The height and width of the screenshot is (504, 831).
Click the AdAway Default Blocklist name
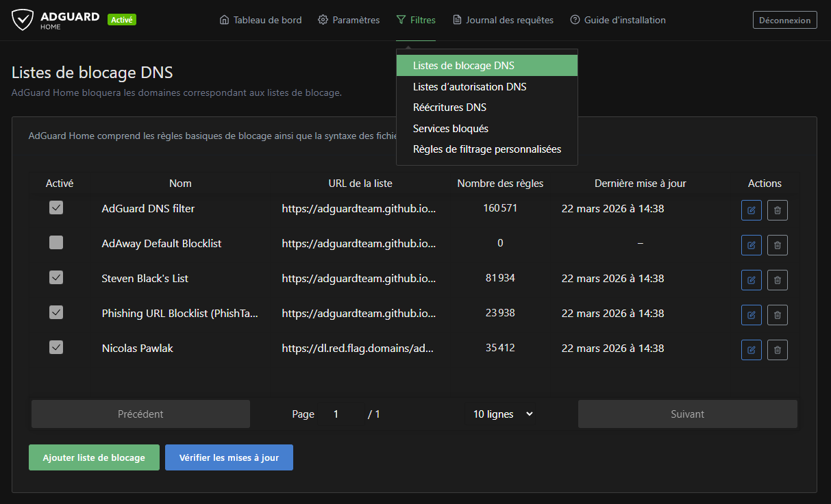(x=162, y=243)
